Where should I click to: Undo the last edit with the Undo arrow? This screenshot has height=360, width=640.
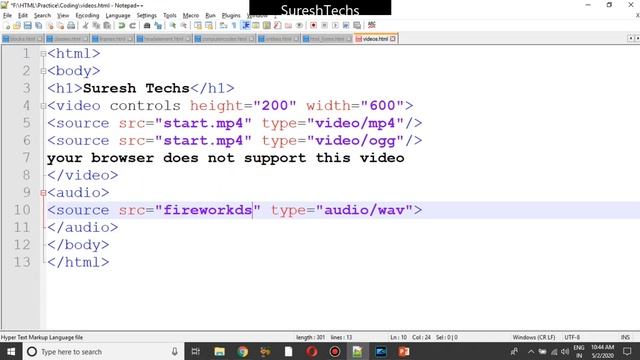[122, 26]
